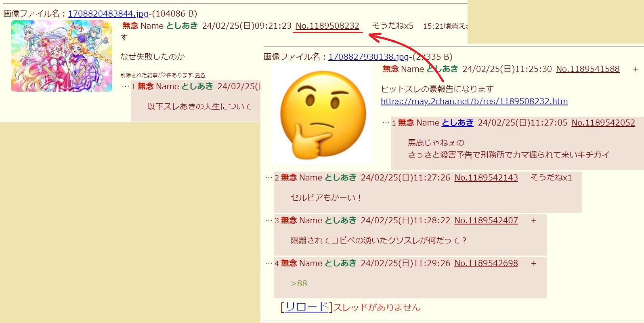Click post number No.1189542052
The width and height of the screenshot is (644, 323).
coord(603,123)
